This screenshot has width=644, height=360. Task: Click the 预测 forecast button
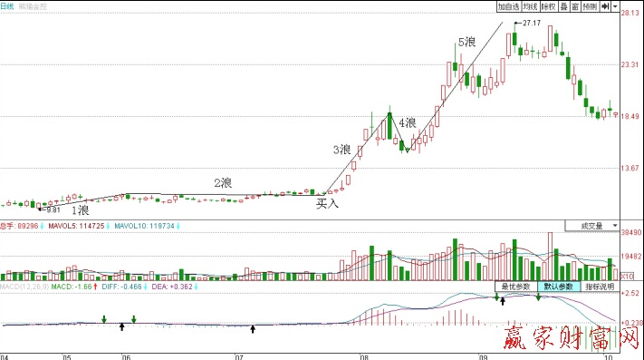tap(590, 6)
